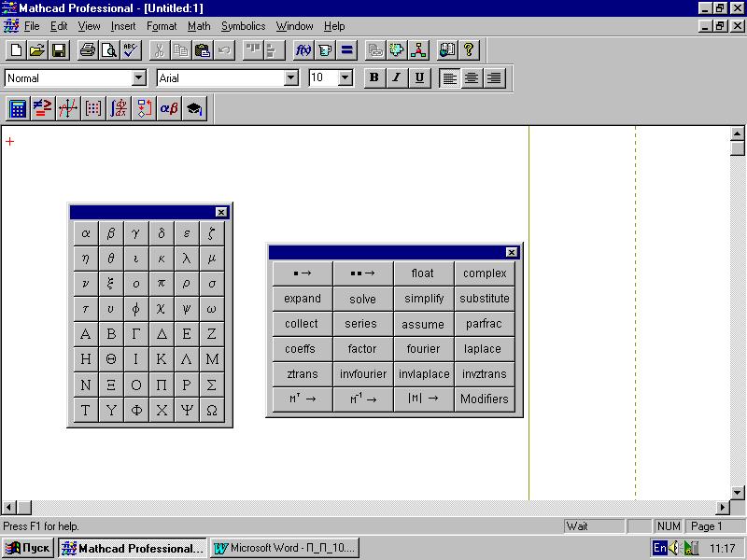This screenshot has height=560, width=747.
Task: Toggle Bold formatting
Action: click(374, 78)
